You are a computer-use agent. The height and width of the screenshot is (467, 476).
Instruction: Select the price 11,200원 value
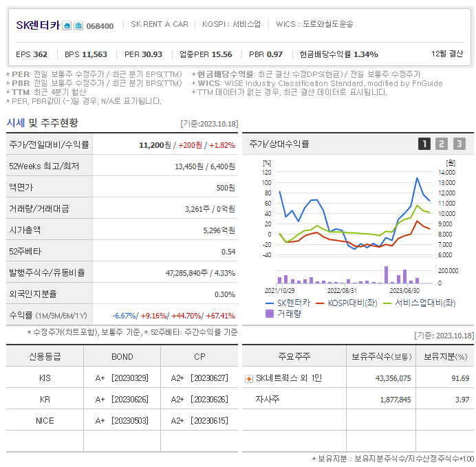tap(155, 145)
